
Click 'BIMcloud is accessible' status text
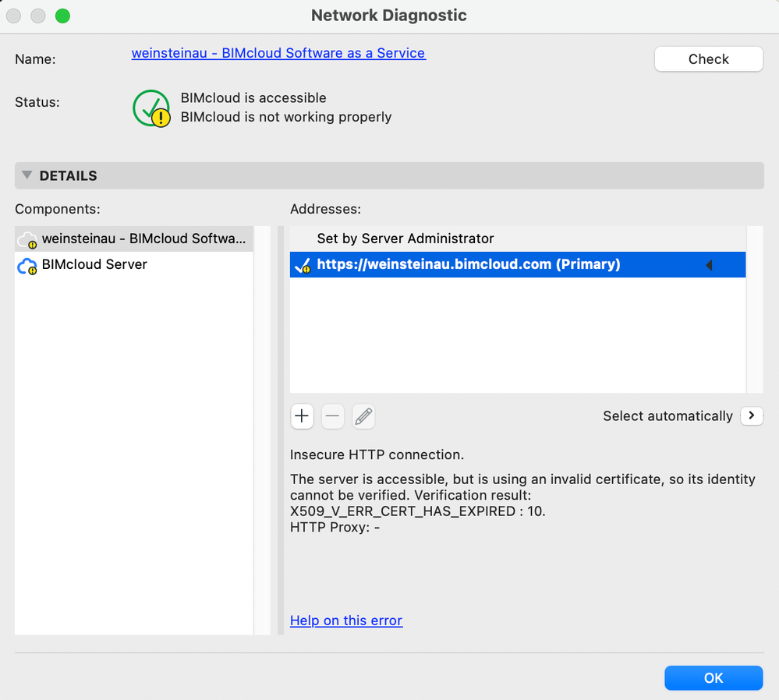tap(253, 98)
